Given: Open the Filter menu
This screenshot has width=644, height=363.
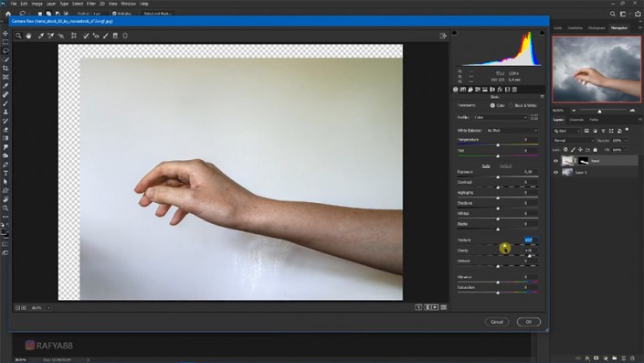Looking at the screenshot, I should coord(91,4).
